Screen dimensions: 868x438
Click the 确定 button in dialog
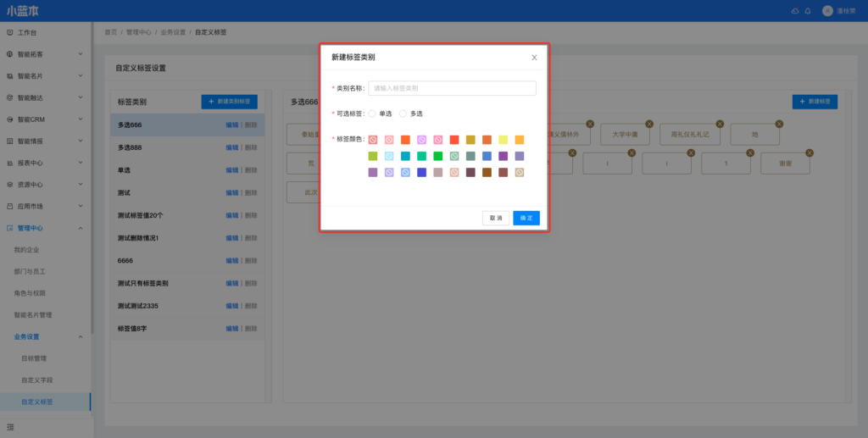(526, 218)
